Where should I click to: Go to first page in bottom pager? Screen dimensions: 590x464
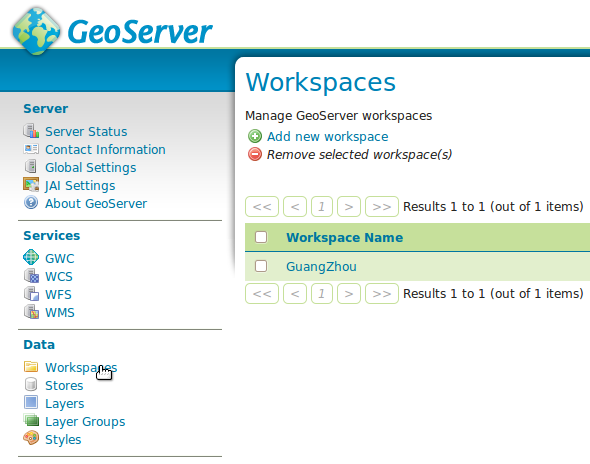[262, 294]
